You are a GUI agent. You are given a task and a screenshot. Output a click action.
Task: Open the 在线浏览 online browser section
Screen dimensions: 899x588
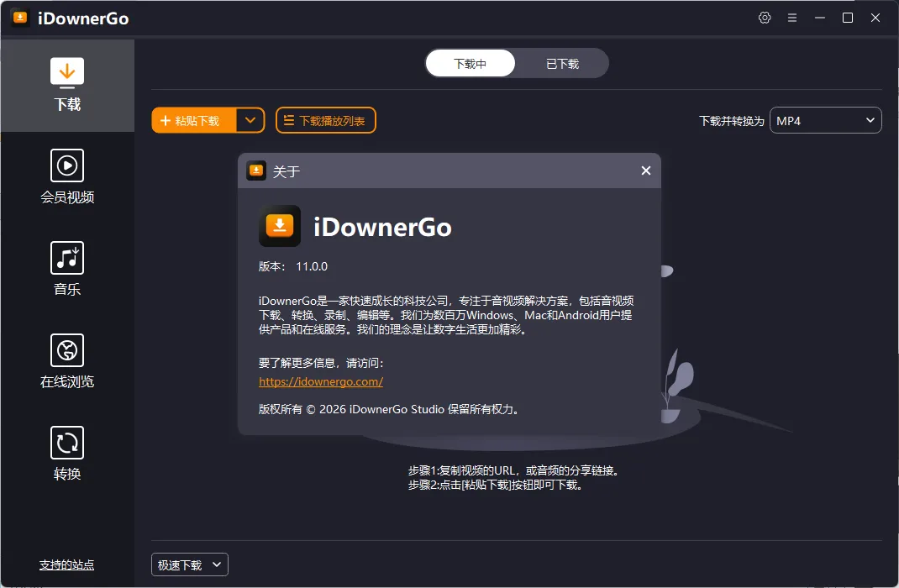[67, 362]
